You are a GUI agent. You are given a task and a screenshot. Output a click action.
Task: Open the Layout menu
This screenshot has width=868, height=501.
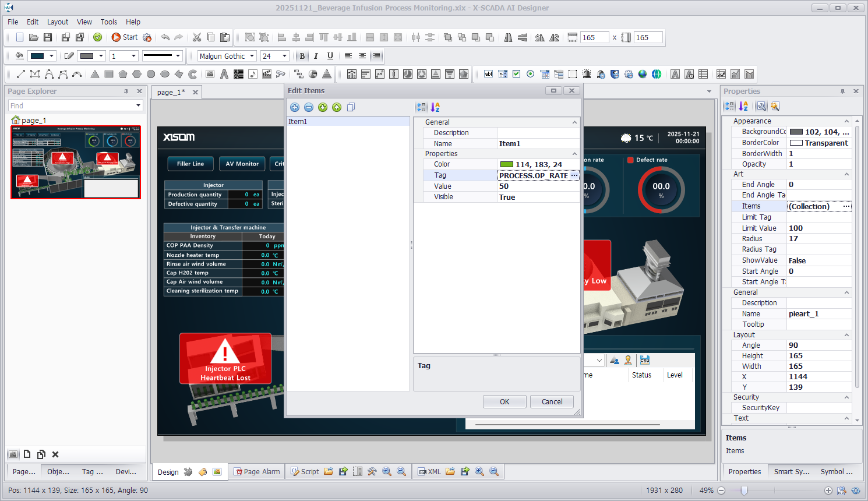(x=58, y=22)
